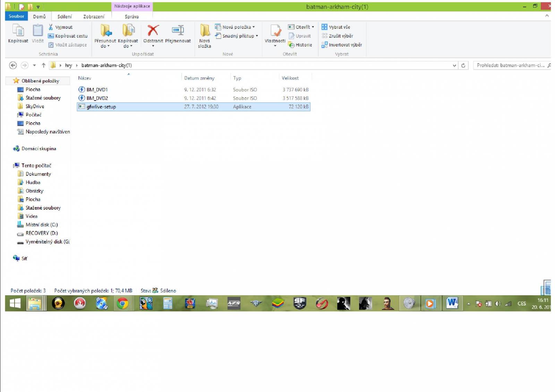Open the Snadný přístup dropdown
The height and width of the screenshot is (392, 555).
pos(237,36)
